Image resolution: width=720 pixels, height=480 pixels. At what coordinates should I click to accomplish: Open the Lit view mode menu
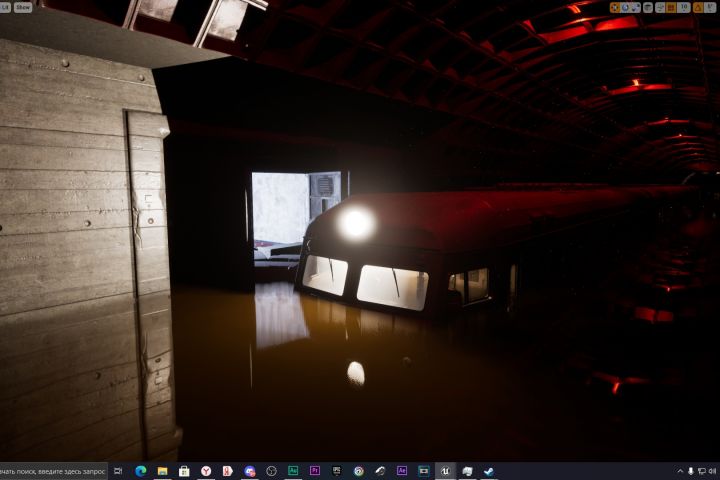pos(5,7)
